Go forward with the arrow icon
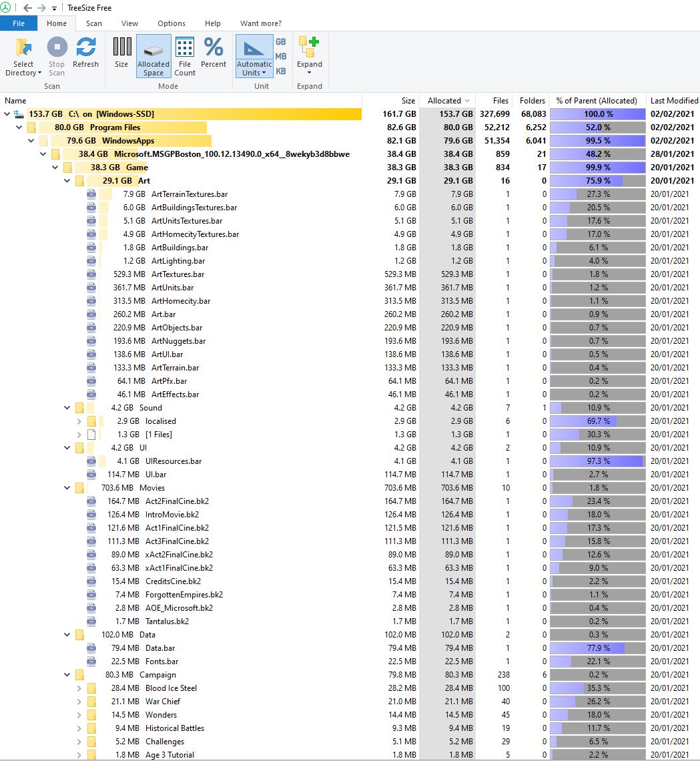 [42, 8]
